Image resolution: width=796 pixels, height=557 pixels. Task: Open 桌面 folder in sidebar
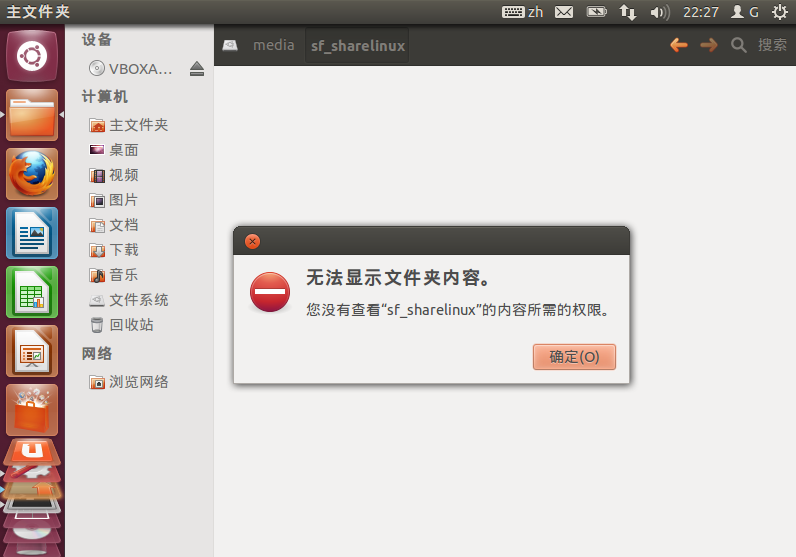tap(114, 150)
